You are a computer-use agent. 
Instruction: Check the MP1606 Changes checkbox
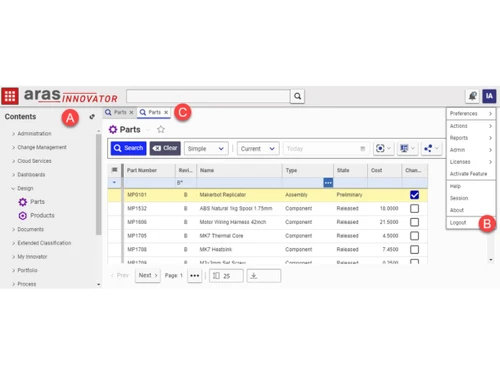pos(414,222)
